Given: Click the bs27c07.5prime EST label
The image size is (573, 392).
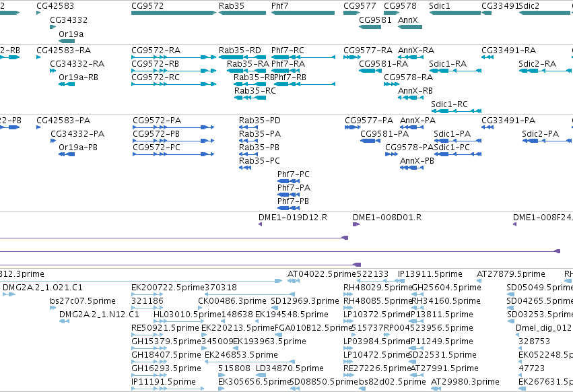Looking at the screenshot, I should tap(83, 301).
